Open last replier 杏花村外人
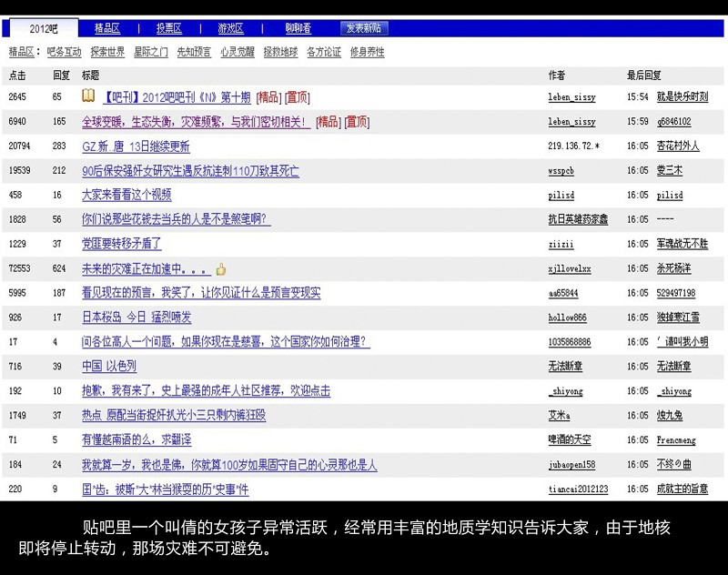The height and width of the screenshot is (575, 728). 678,146
